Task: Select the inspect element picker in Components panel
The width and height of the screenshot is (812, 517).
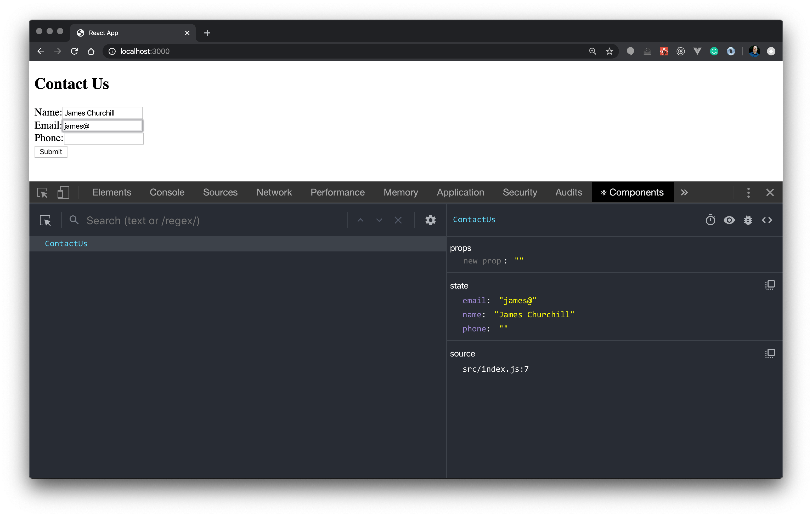Action: click(x=46, y=220)
